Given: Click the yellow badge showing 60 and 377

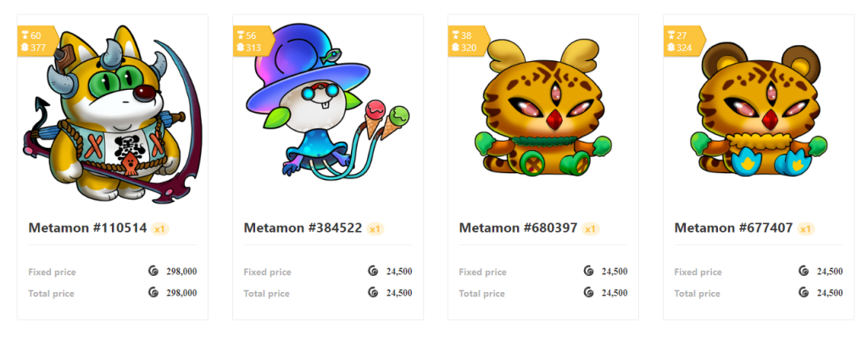Looking at the screenshot, I should tap(36, 42).
